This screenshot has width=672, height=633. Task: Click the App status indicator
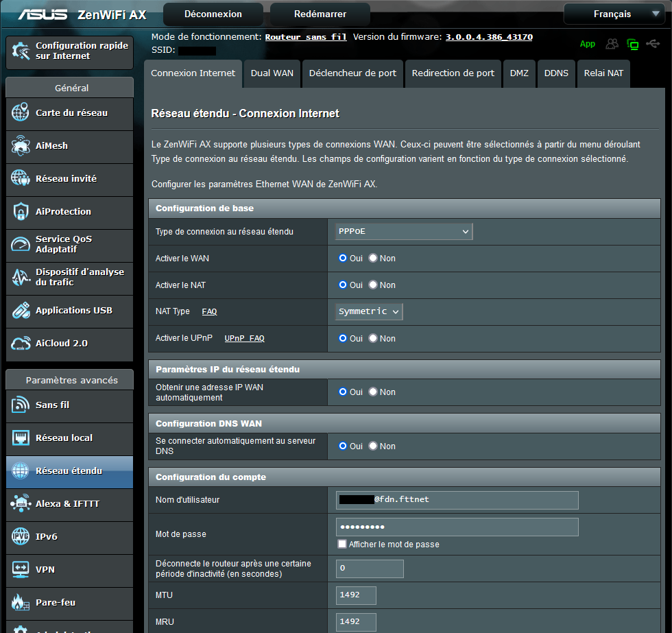tap(587, 44)
